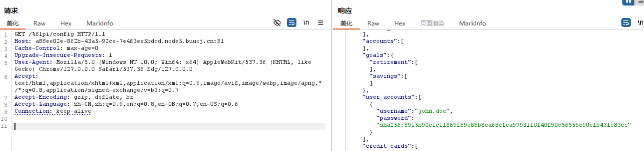Screen dimensions: 644x151
Task: Switch request view to Hex tab
Action: click(66, 23)
